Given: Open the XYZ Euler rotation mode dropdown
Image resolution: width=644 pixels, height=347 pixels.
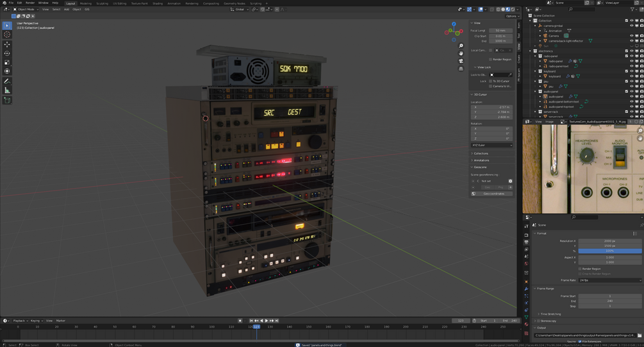Looking at the screenshot, I should pyautogui.click(x=491, y=145).
